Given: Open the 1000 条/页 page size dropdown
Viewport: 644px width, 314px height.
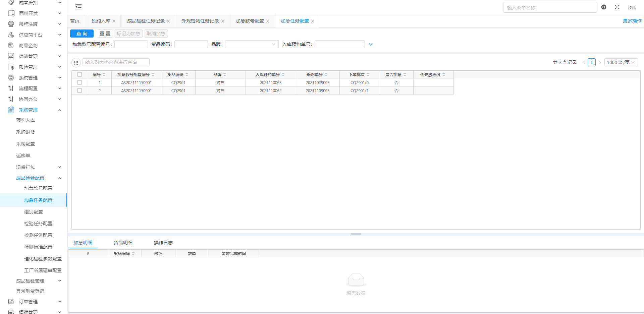Looking at the screenshot, I should [x=621, y=62].
